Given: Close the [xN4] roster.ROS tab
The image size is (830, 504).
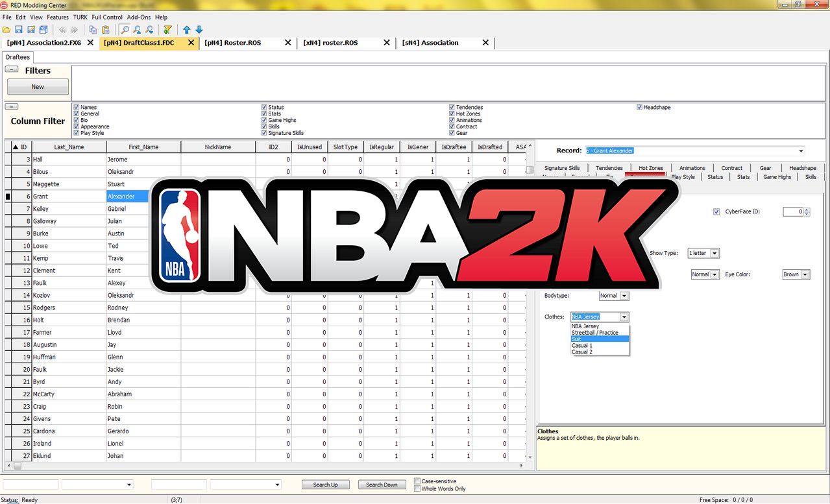Looking at the screenshot, I should click(387, 43).
